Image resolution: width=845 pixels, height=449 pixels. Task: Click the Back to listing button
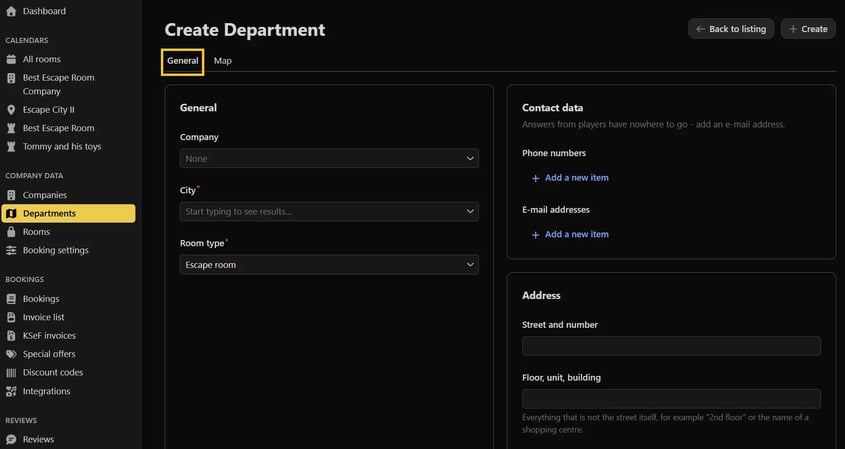pos(731,29)
